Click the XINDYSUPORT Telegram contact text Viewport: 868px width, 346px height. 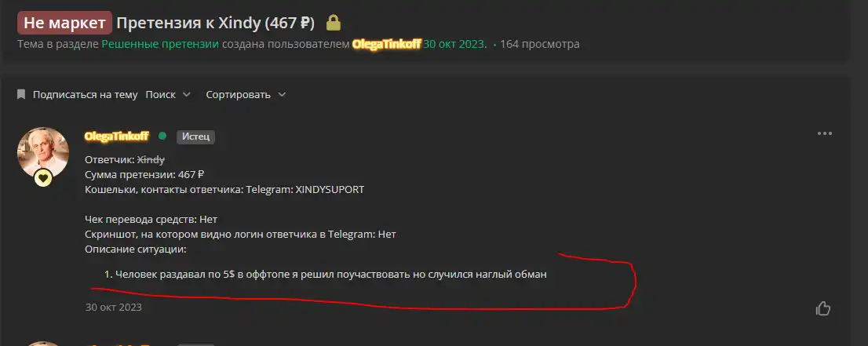coord(330,189)
